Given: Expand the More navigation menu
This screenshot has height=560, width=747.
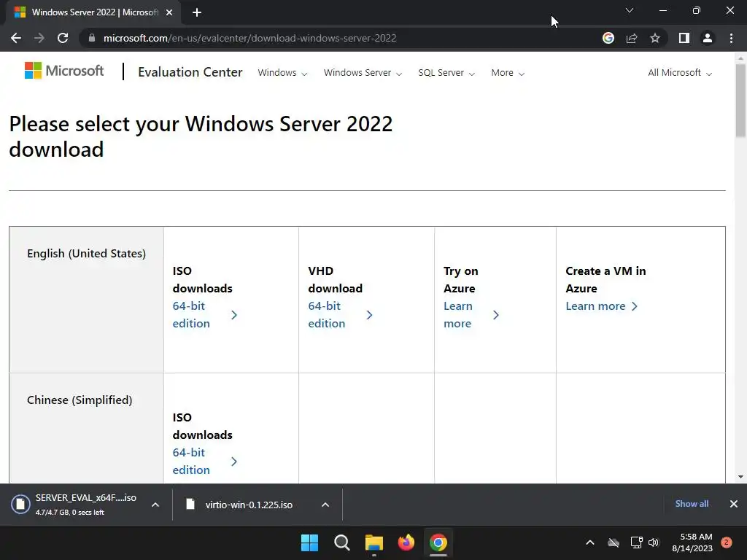Looking at the screenshot, I should pyautogui.click(x=508, y=73).
